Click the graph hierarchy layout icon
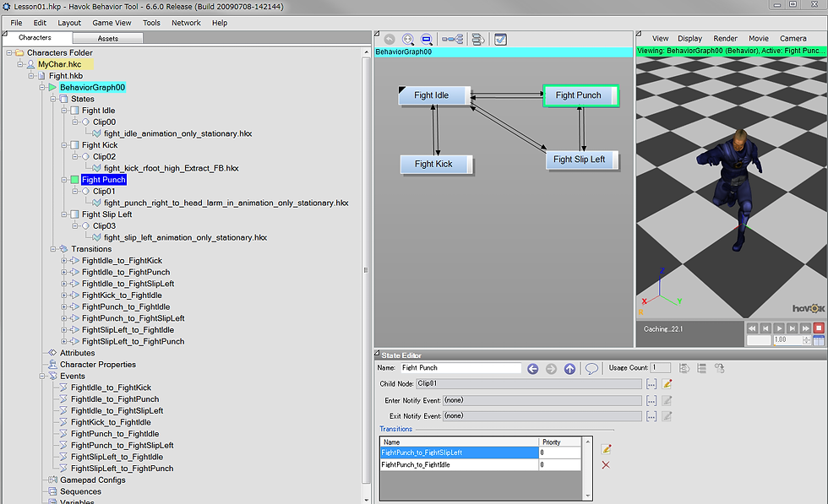 (453, 40)
